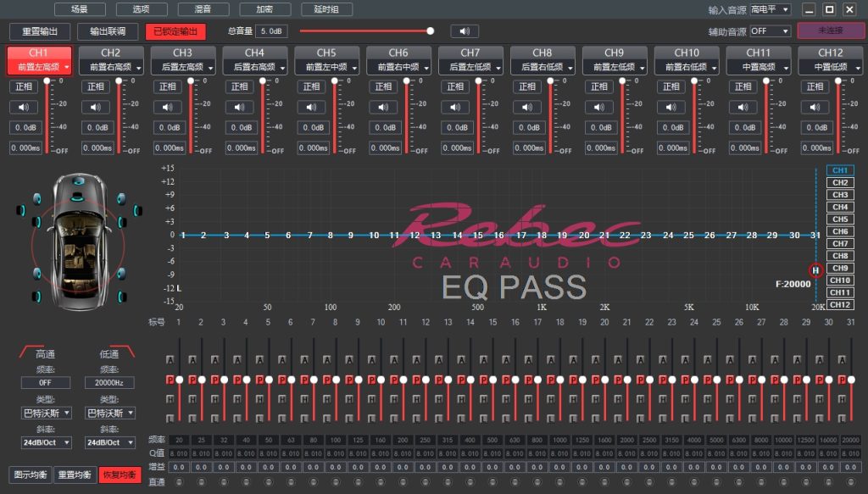Open the 选项 menu
This screenshot has width=868, height=494.
[142, 8]
